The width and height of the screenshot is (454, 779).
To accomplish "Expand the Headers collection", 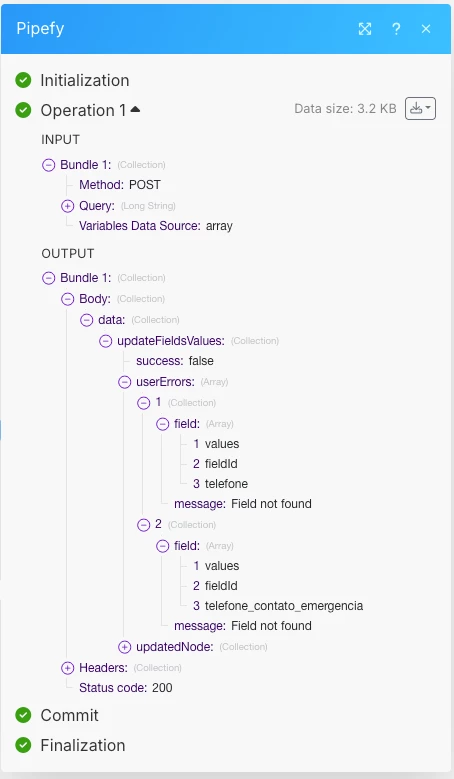I will (68, 668).
